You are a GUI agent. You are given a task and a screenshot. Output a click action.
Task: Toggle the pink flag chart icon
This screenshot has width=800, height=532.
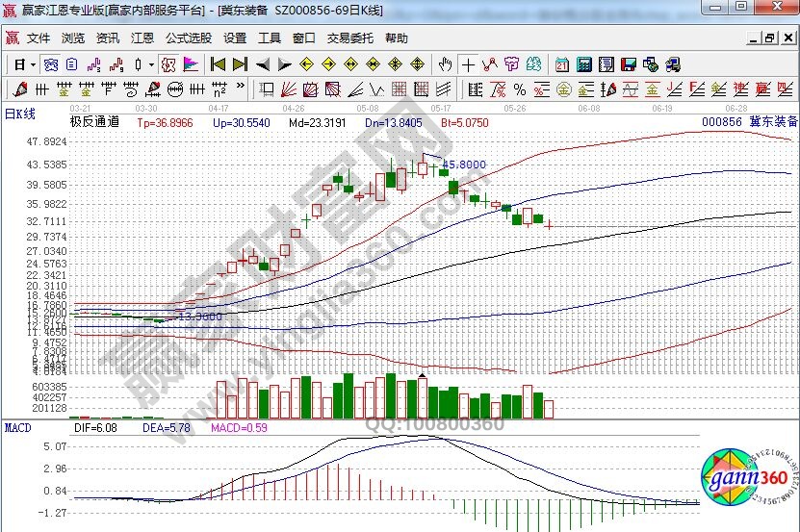[x=191, y=64]
